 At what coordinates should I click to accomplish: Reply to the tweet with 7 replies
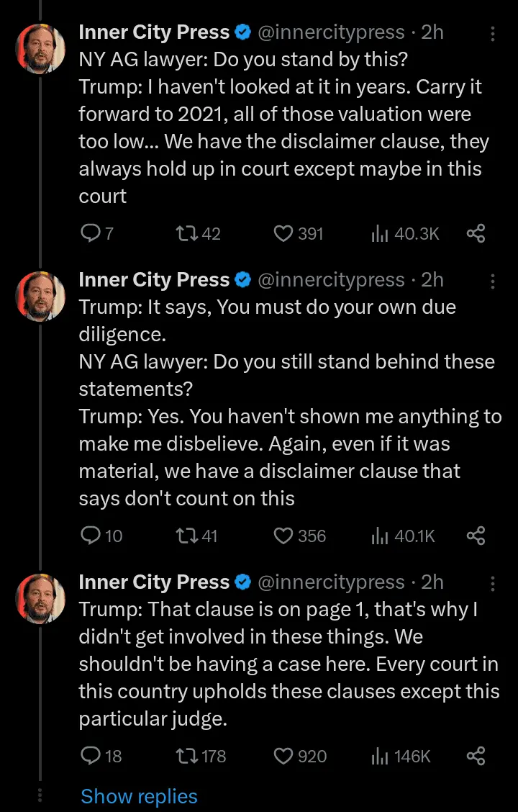point(91,233)
